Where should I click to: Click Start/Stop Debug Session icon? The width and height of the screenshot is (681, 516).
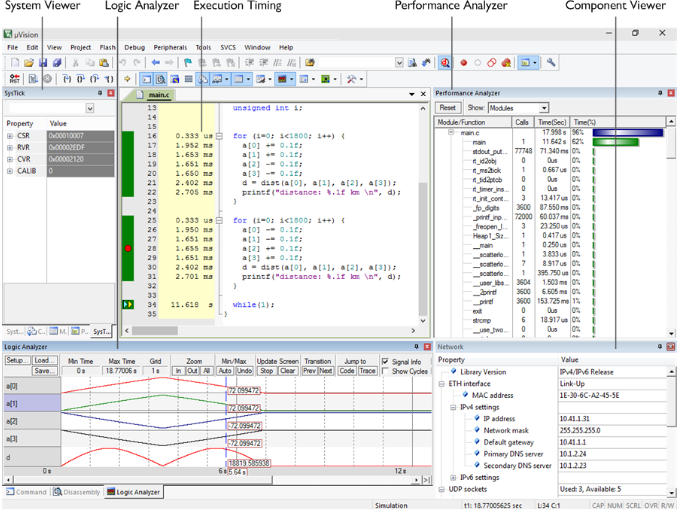(x=444, y=62)
